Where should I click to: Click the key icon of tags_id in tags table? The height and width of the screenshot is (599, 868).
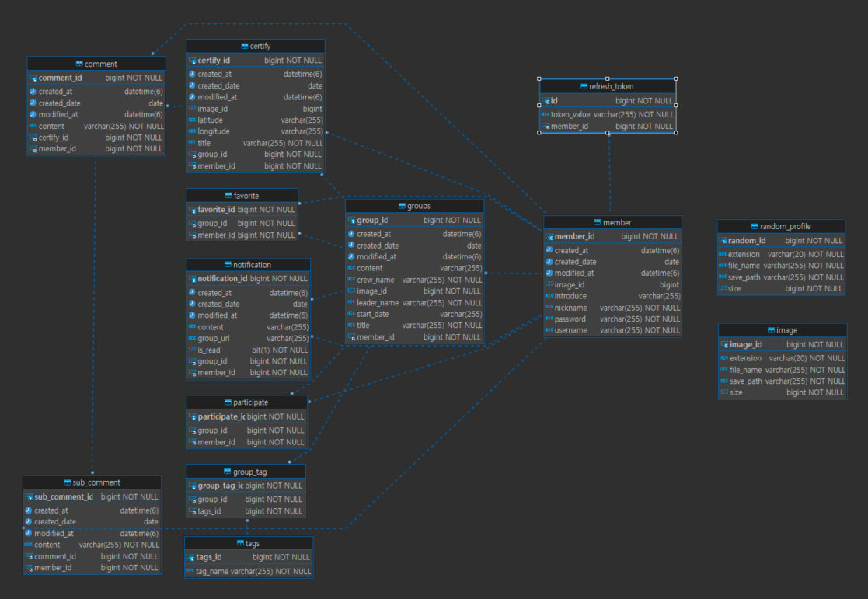[x=192, y=557]
